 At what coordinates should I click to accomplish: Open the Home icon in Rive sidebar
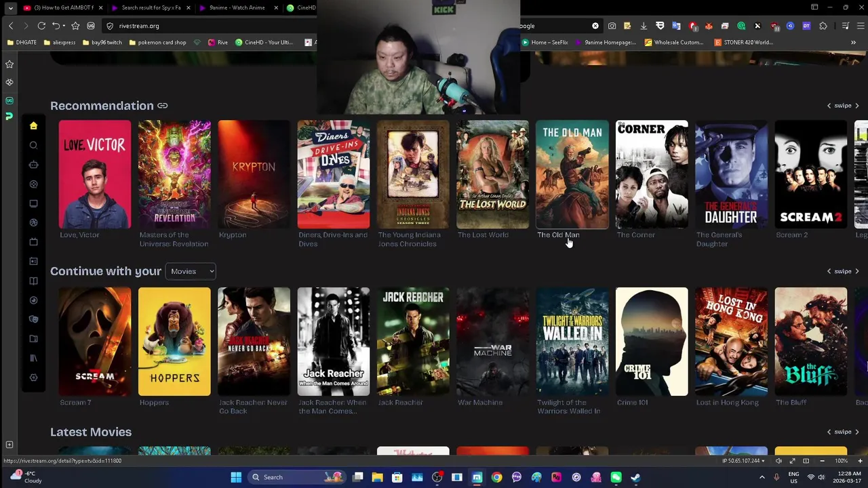coord(33,125)
